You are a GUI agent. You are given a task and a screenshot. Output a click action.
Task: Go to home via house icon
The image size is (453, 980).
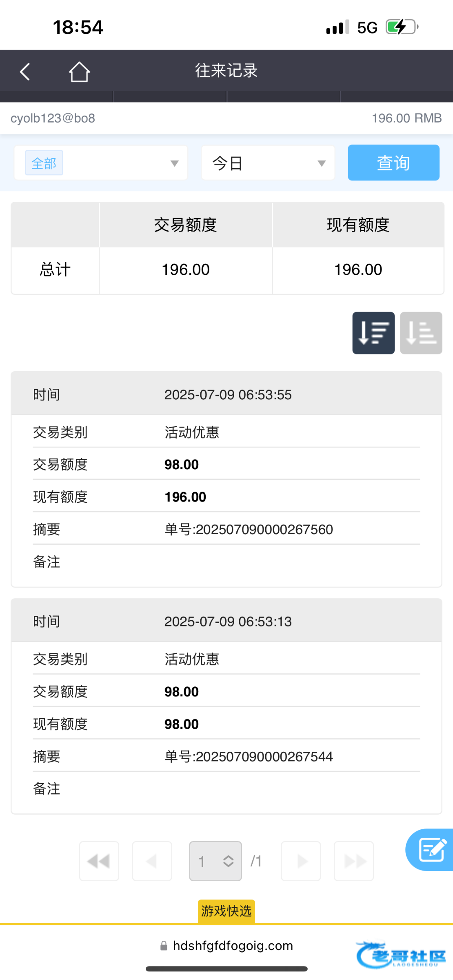(x=79, y=72)
